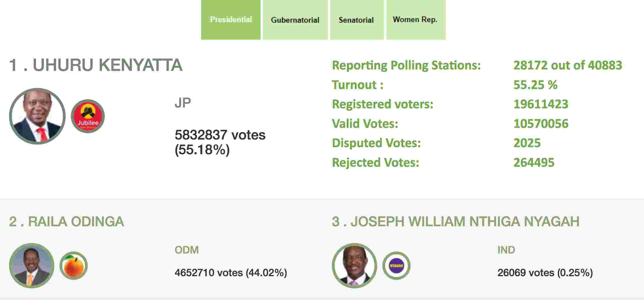644x300 pixels.
Task: Click the JP party abbreviation
Action: point(183,103)
